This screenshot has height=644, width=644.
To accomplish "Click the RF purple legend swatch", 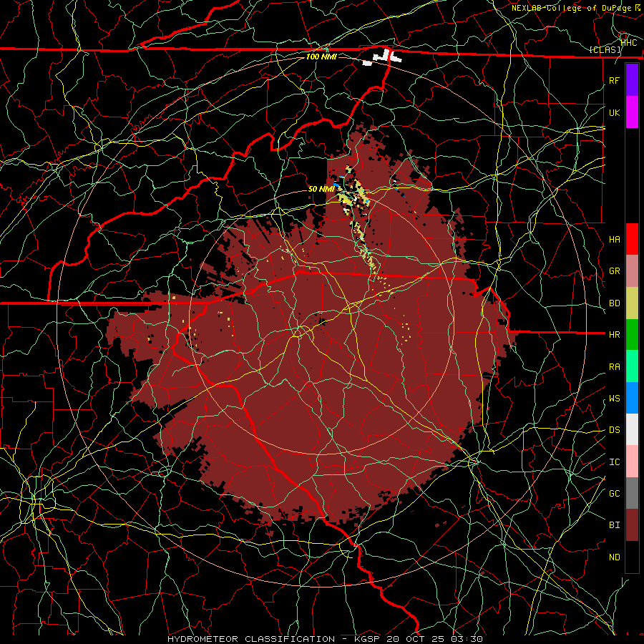I will pos(632,80).
